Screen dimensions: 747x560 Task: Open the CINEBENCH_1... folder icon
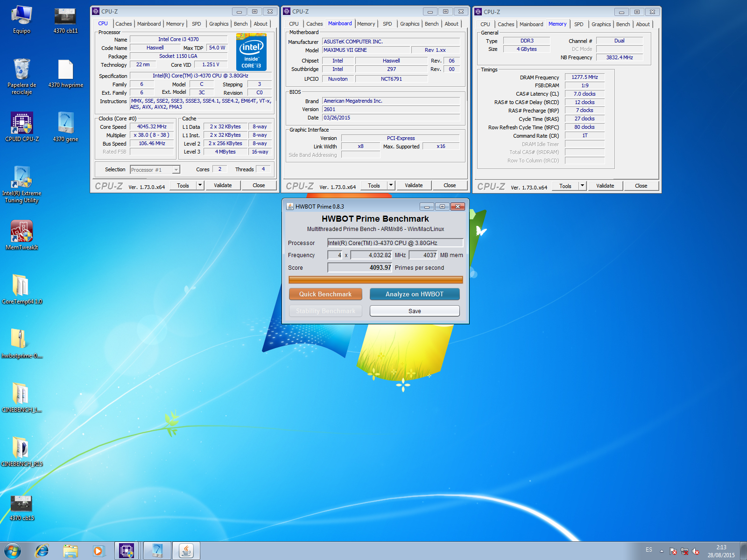point(21,398)
